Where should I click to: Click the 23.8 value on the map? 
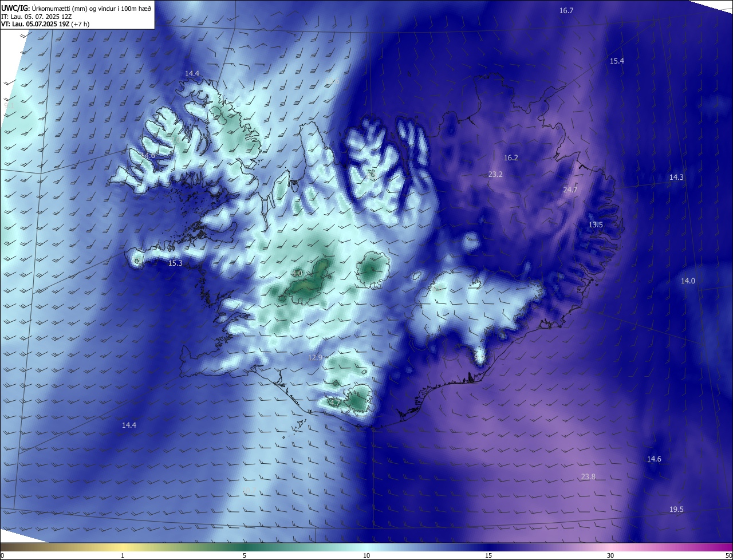(x=588, y=476)
